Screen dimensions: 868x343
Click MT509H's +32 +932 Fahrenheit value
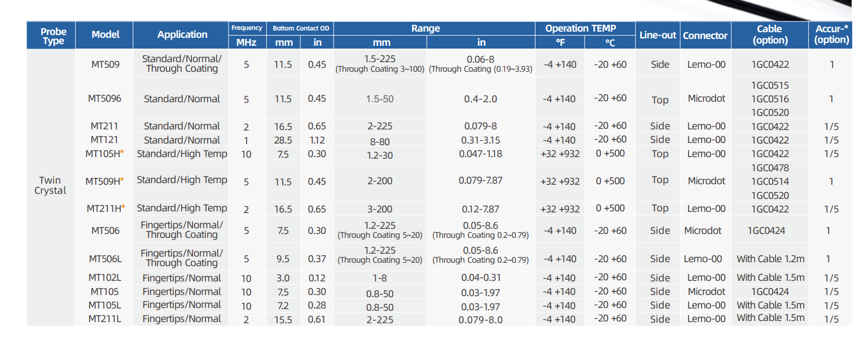click(x=560, y=181)
